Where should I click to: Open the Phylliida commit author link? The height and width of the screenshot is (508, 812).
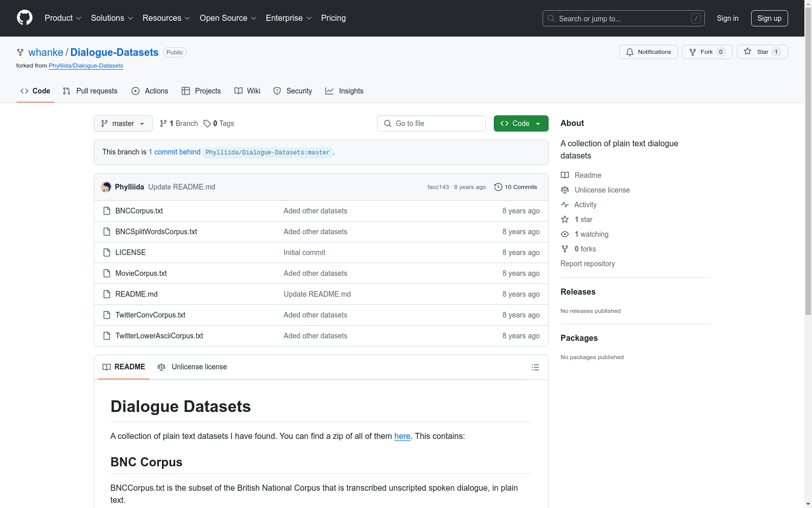[x=129, y=187]
